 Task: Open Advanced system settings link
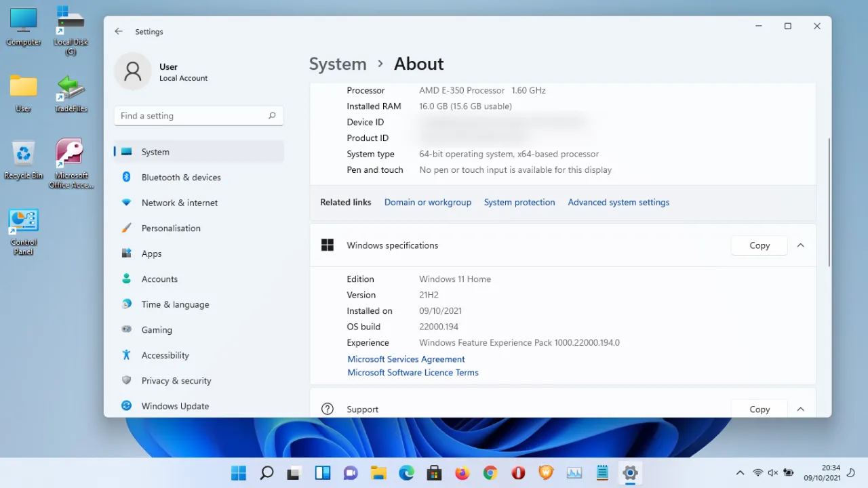(x=618, y=202)
